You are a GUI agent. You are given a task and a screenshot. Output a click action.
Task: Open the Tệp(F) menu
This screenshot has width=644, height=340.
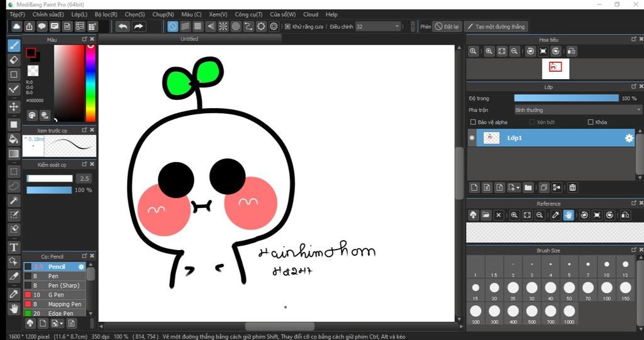(18, 14)
